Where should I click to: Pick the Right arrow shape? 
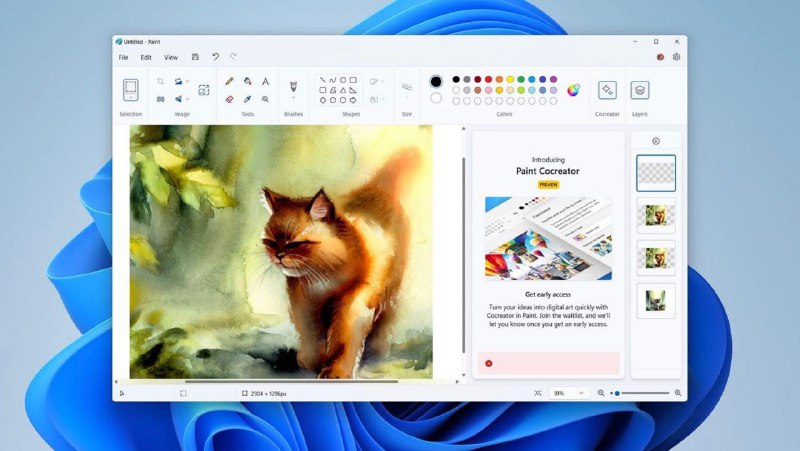click(353, 101)
